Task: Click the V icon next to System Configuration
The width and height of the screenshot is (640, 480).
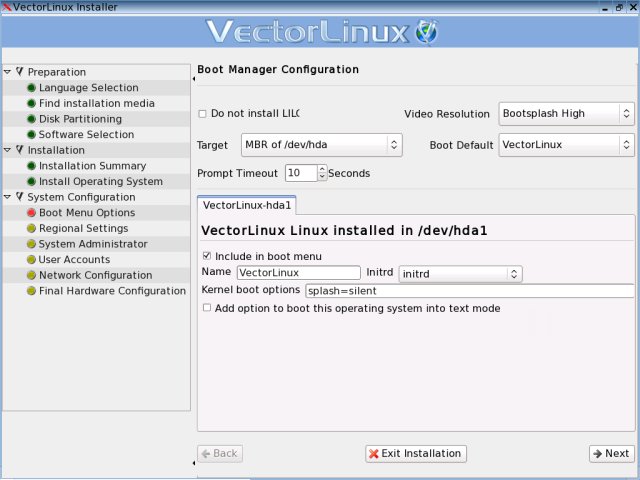Action: pyautogui.click(x=20, y=197)
